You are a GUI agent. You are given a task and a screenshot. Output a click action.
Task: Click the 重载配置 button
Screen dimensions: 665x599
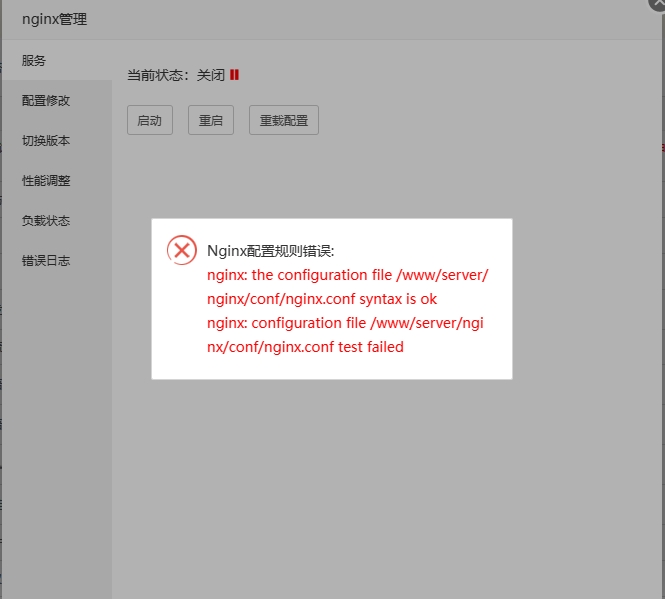pos(284,120)
